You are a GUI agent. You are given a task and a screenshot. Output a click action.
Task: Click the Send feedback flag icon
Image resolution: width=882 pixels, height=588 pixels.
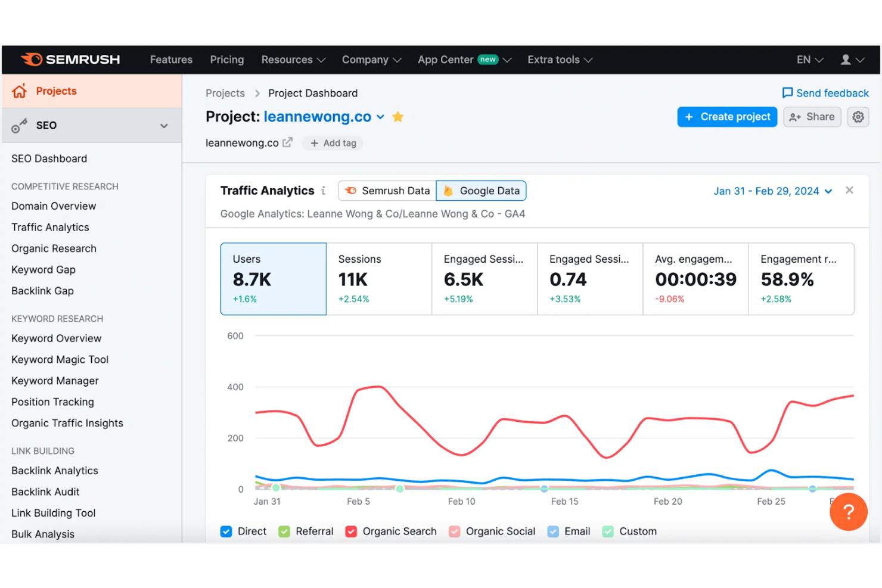click(788, 93)
